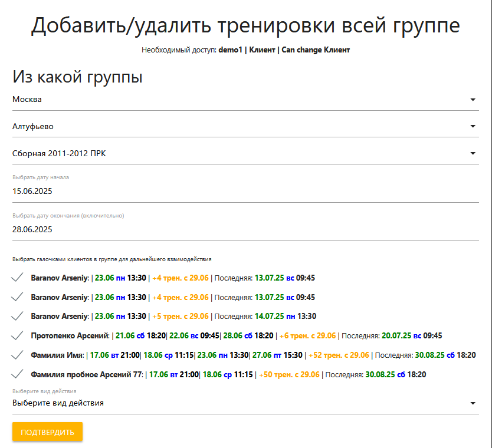Open the Выберите вид действия action dropdown
492x448 pixels.
click(x=245, y=403)
